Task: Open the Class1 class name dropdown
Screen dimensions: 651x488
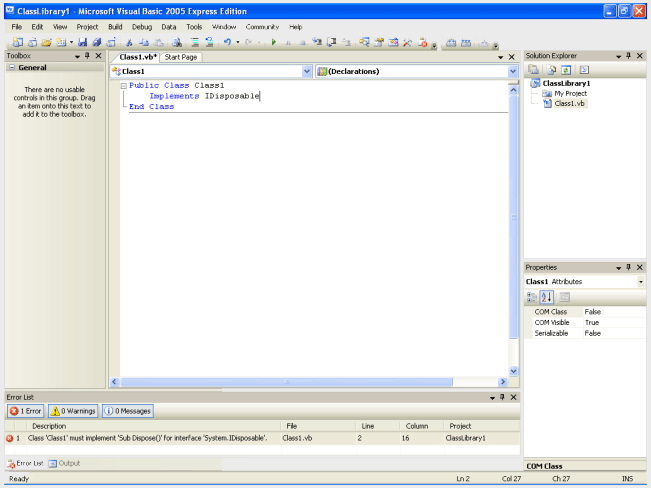Action: click(307, 72)
